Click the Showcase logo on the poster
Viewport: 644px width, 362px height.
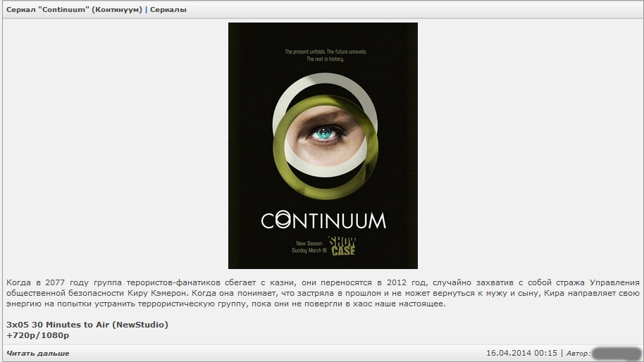click(342, 244)
